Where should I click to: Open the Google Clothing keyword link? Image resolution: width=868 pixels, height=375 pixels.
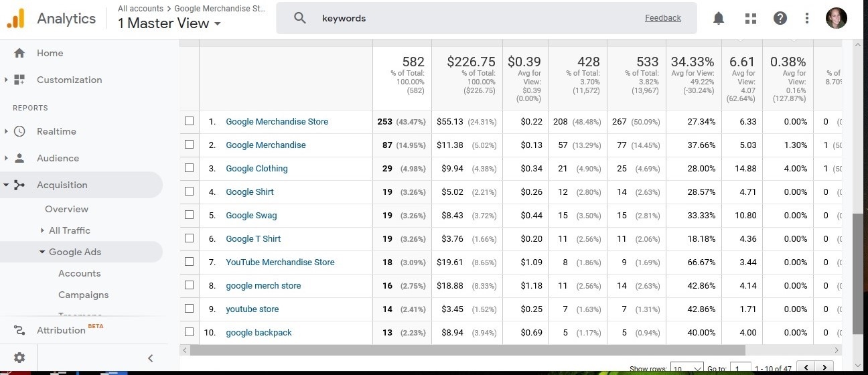pos(257,168)
